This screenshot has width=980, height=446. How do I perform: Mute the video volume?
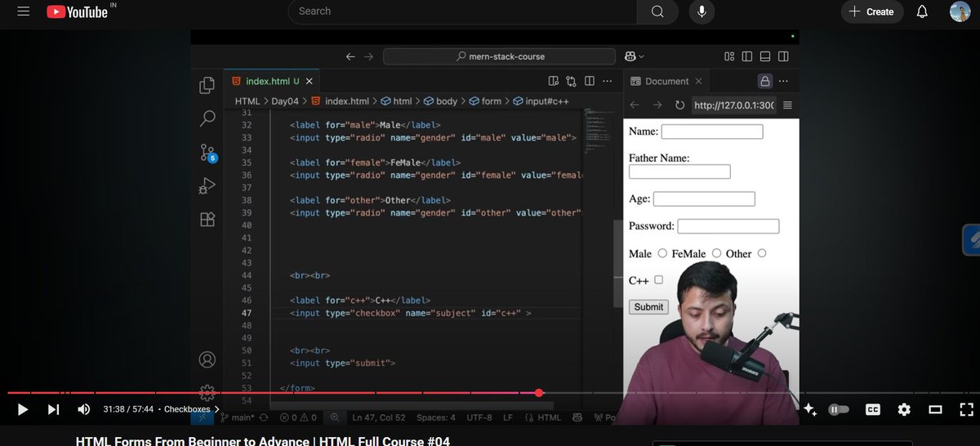(83, 409)
